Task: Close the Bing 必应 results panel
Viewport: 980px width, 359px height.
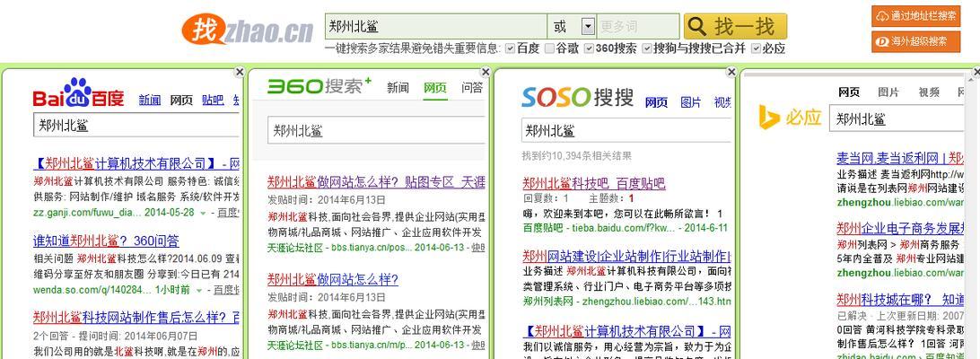Action: [x=976, y=72]
